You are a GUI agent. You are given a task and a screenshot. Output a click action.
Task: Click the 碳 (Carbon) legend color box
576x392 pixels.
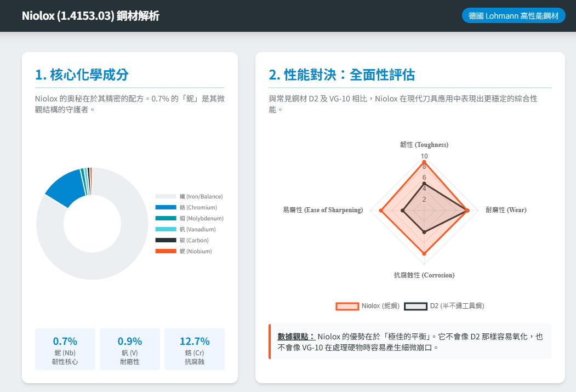[x=166, y=240]
